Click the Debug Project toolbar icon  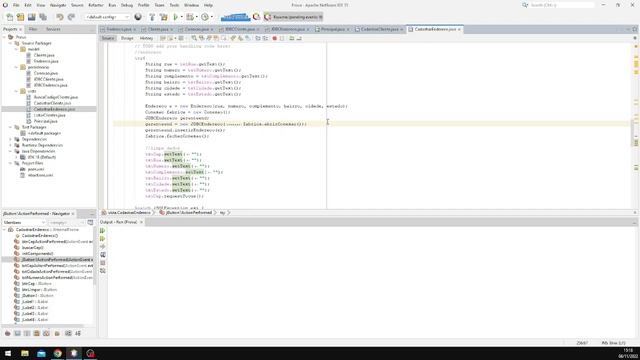[190, 17]
